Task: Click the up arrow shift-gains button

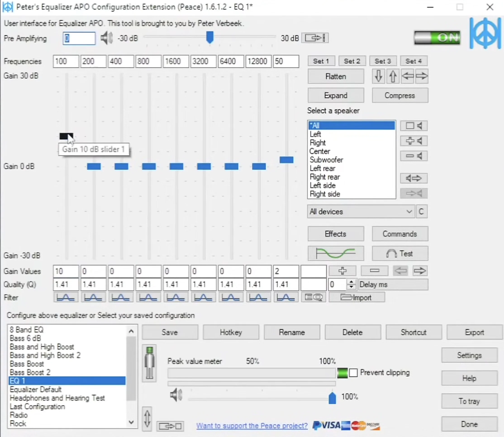Action: (x=392, y=76)
